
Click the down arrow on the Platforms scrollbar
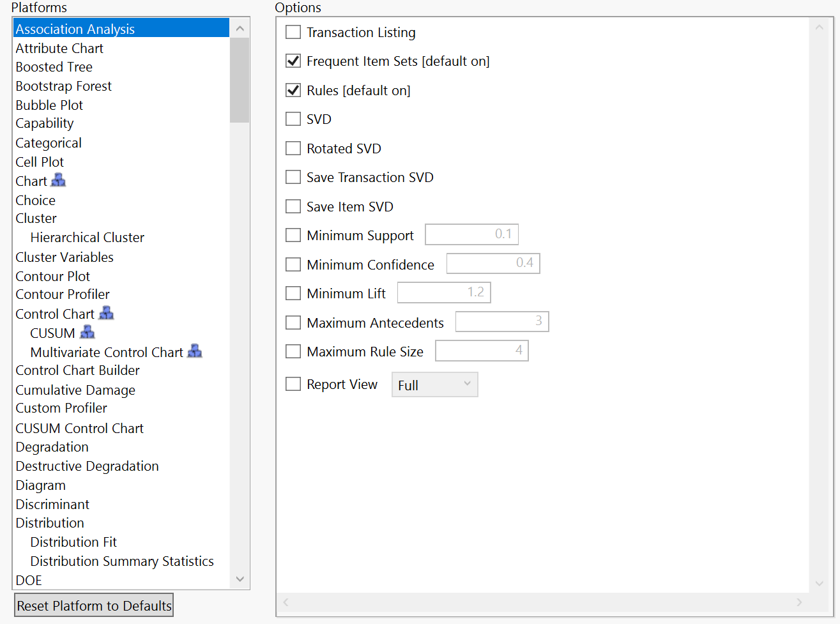240,579
